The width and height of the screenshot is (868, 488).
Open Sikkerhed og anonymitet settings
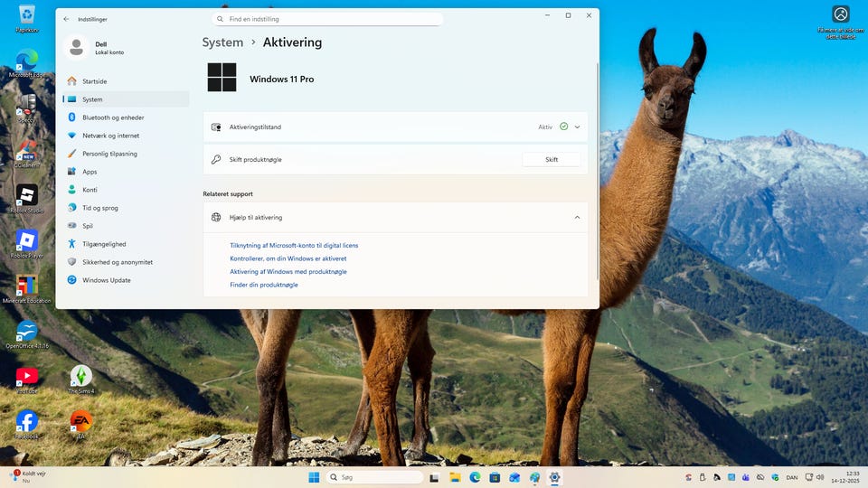pos(117,262)
